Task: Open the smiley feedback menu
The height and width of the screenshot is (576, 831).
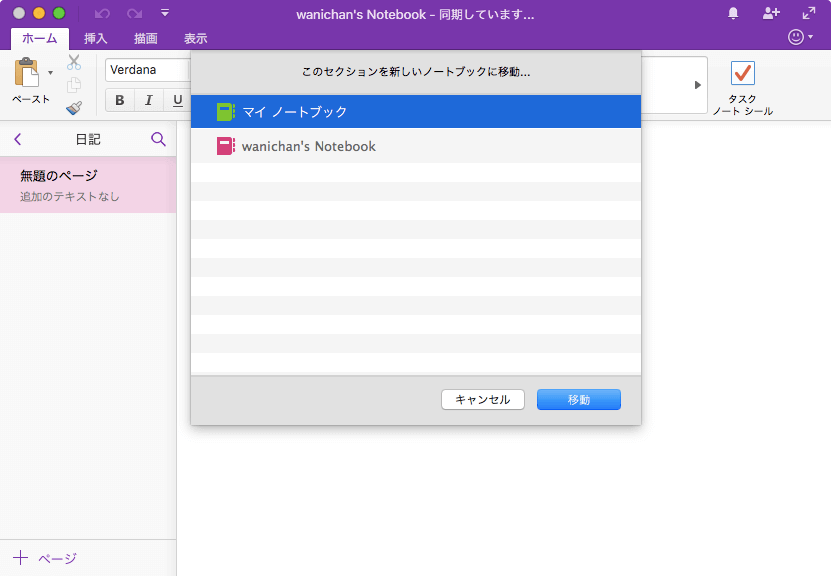Action: click(x=800, y=37)
